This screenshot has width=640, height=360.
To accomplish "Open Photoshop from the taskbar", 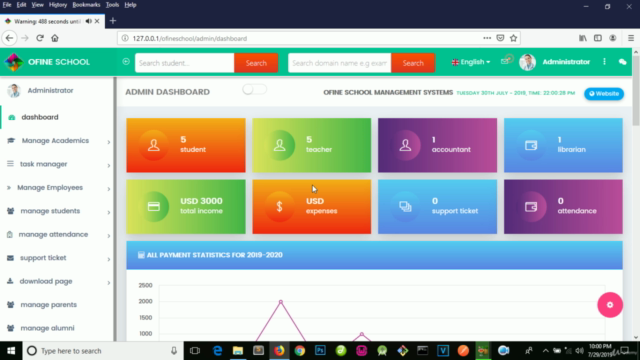I will pyautogui.click(x=320, y=351).
